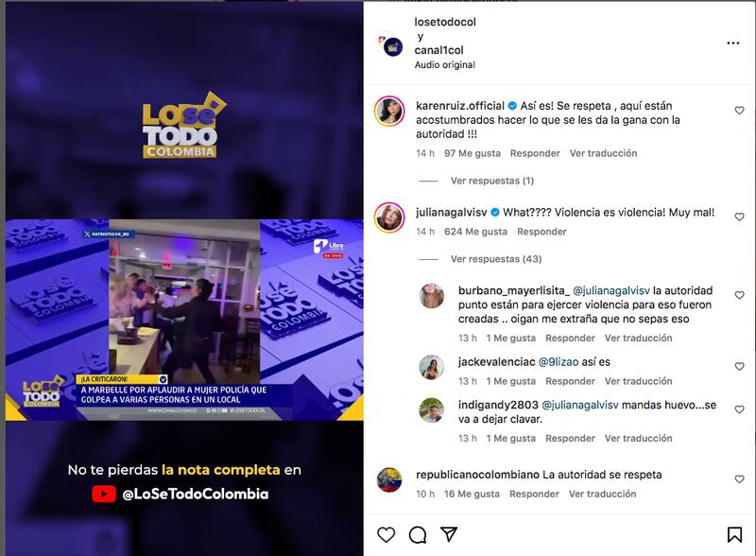Screen dimensions: 756x556
Task: Click the video preview of the post
Action: (x=184, y=278)
